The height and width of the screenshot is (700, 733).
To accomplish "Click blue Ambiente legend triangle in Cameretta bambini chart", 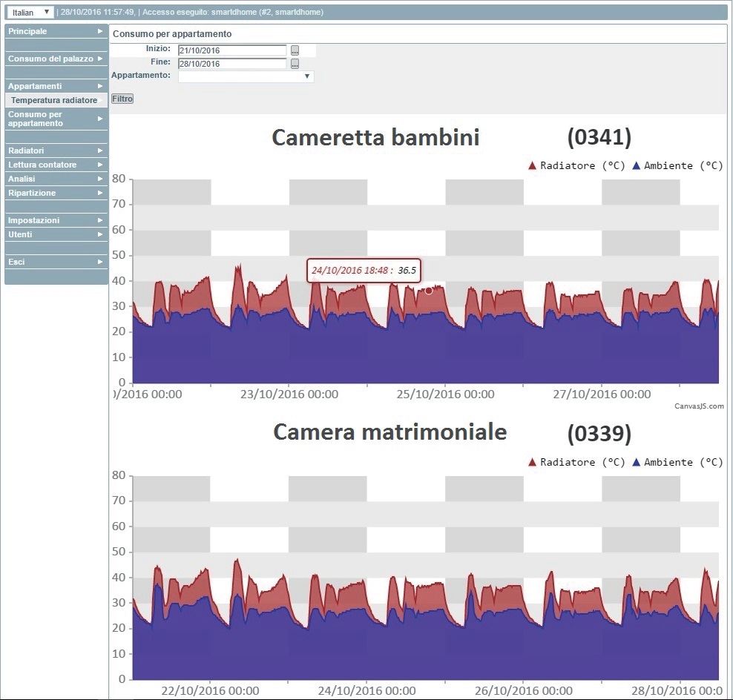I will point(636,165).
